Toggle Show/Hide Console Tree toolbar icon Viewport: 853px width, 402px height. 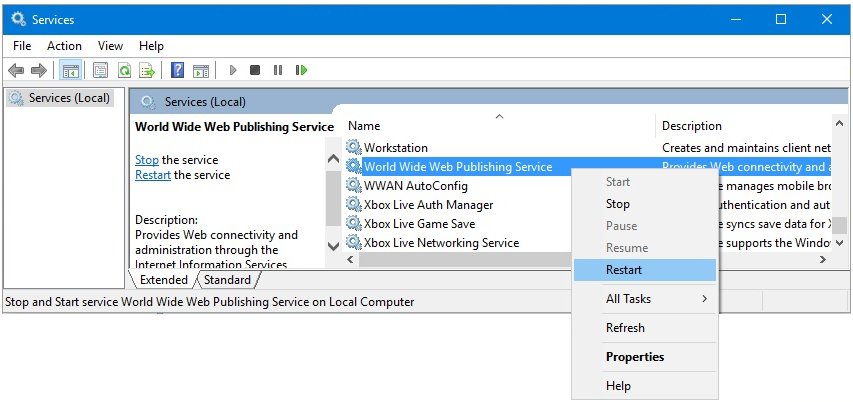71,70
